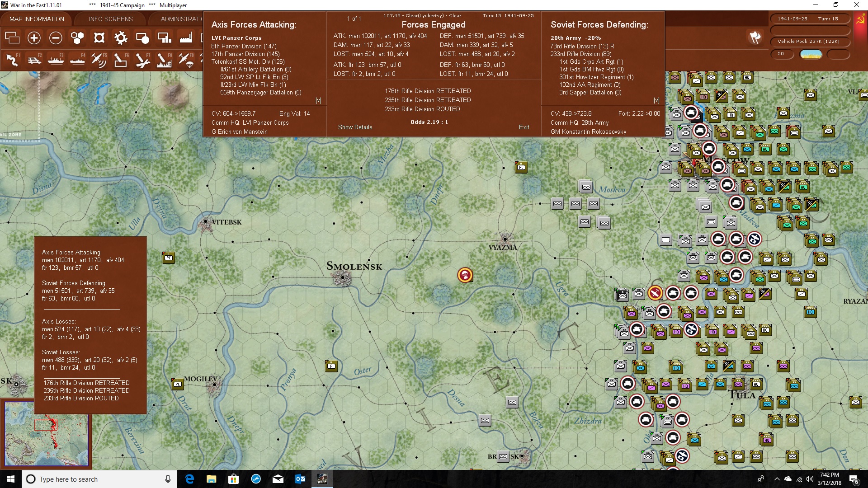
Task: Click the Odds 2.19 : 1 text
Action: [x=429, y=122]
